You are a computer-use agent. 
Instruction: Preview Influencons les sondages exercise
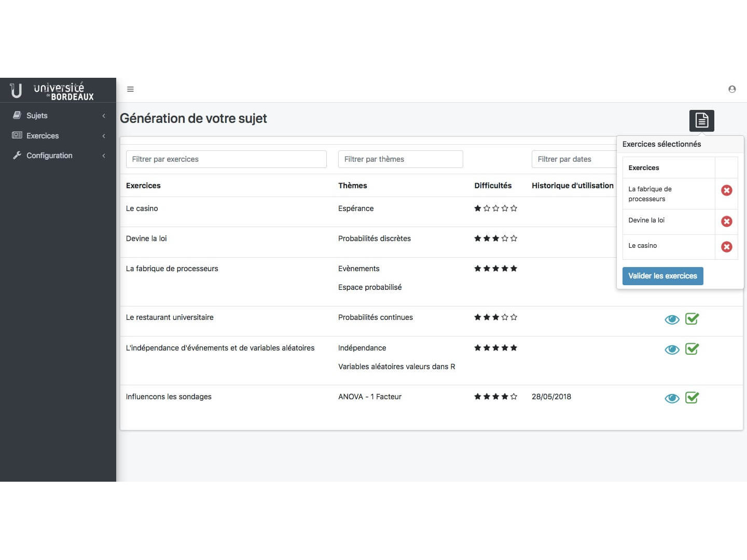[672, 398]
